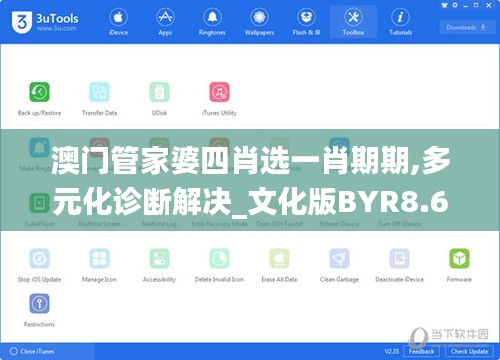The width and height of the screenshot is (500, 360).
Task: Launch 3uAirPlayer tool icon
Action: tap(39, 203)
